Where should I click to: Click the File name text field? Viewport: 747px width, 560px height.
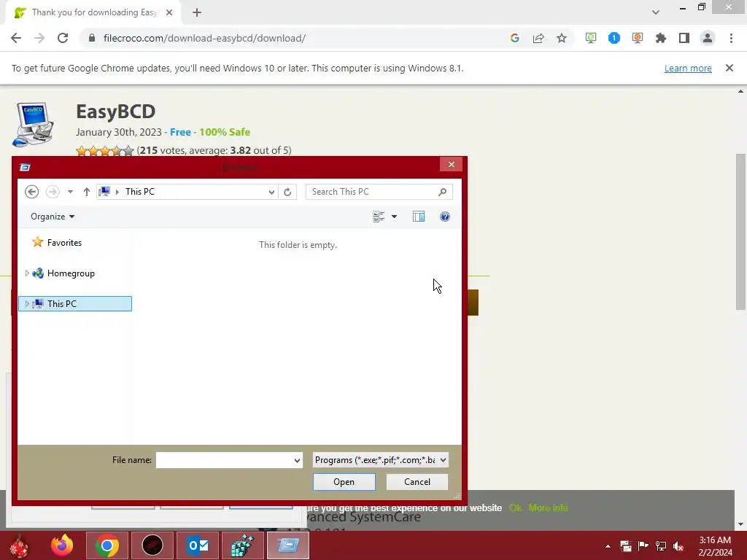click(x=224, y=460)
